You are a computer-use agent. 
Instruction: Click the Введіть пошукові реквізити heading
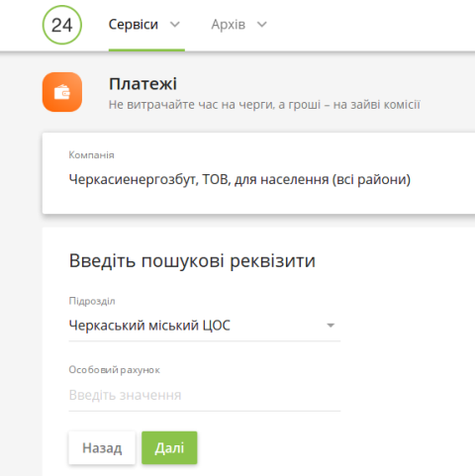[192, 261]
